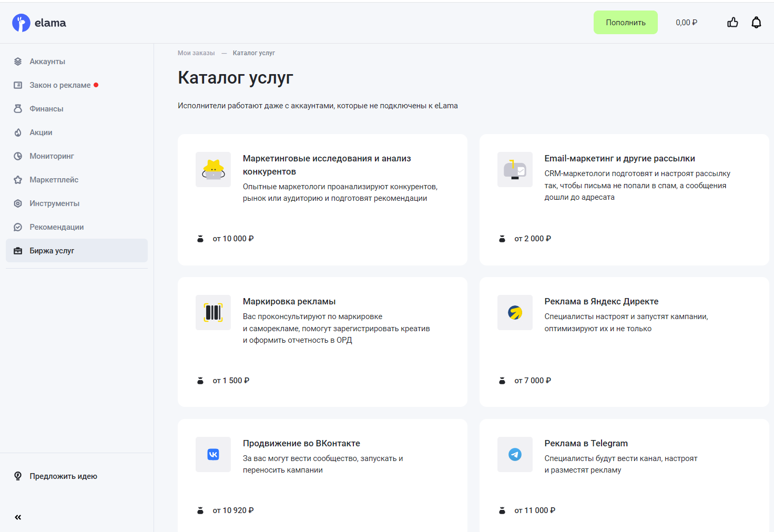Screen dimensions: 774x532
Task: Click the Мониторинг chart icon
Action: pos(18,156)
